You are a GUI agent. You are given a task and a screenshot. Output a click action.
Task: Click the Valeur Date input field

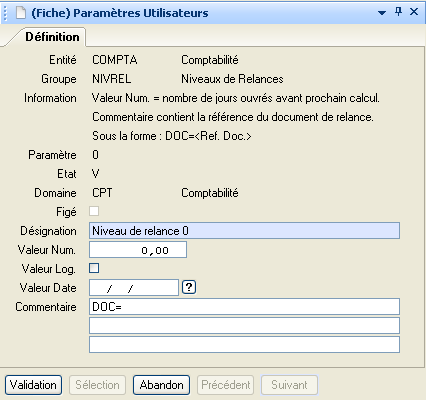tap(134, 288)
